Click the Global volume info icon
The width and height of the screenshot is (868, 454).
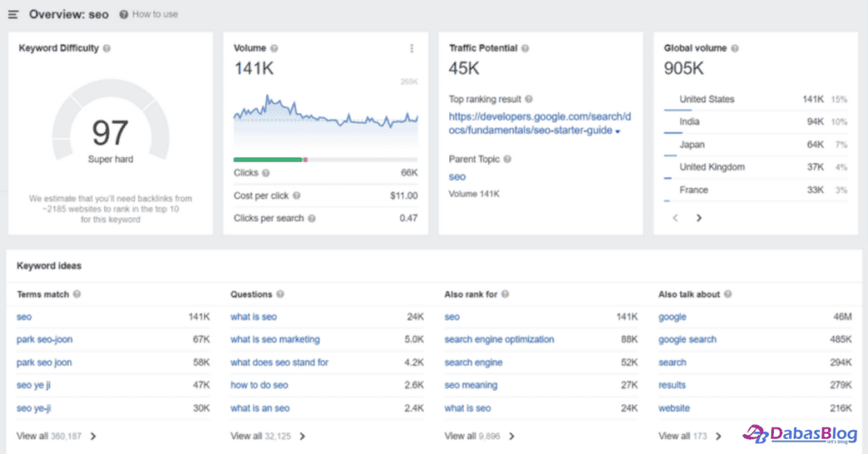coord(735,48)
